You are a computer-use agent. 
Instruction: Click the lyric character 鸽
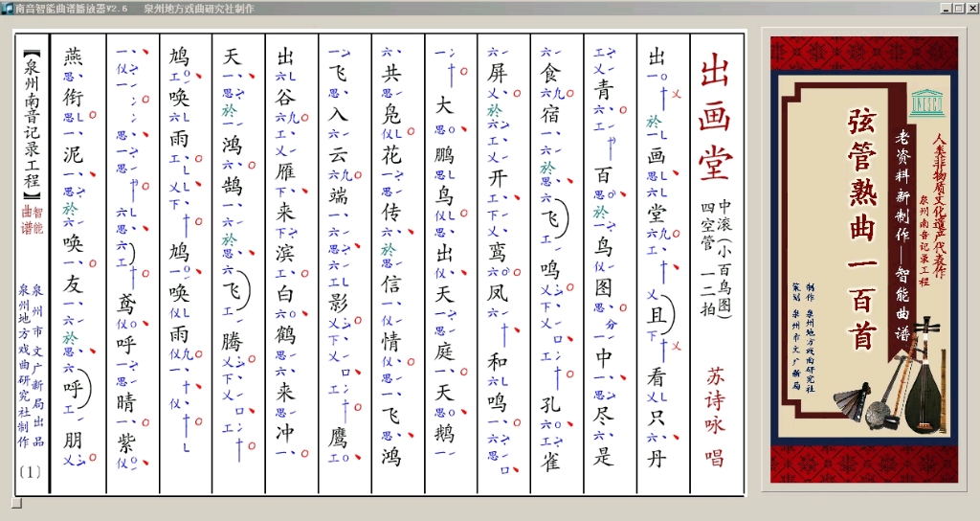(232, 185)
